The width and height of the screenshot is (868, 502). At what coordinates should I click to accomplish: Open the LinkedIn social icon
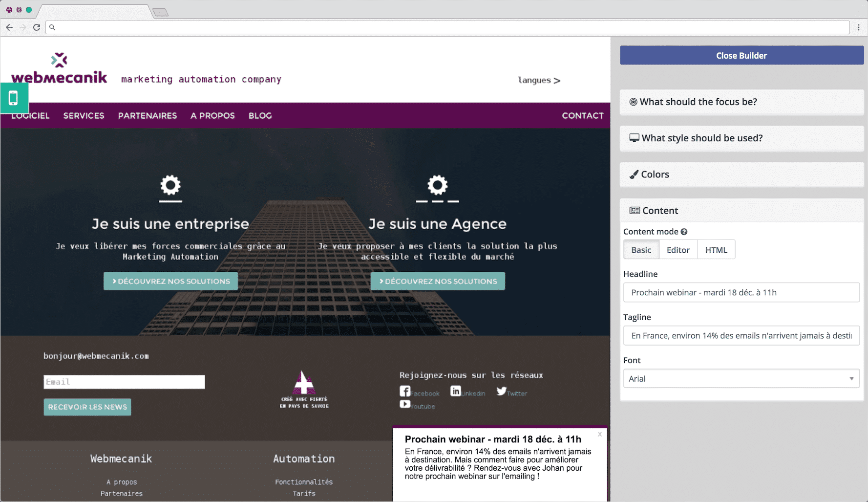click(455, 391)
